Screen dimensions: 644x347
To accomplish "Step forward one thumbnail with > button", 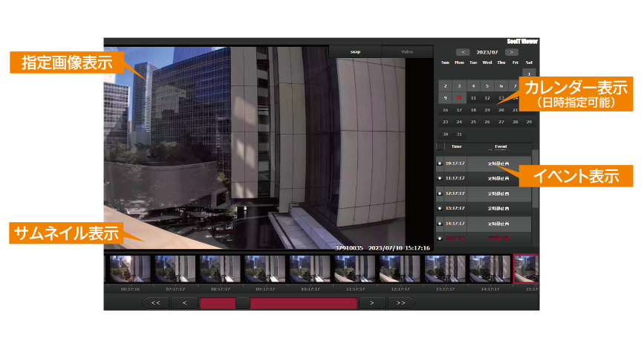I will tap(372, 303).
